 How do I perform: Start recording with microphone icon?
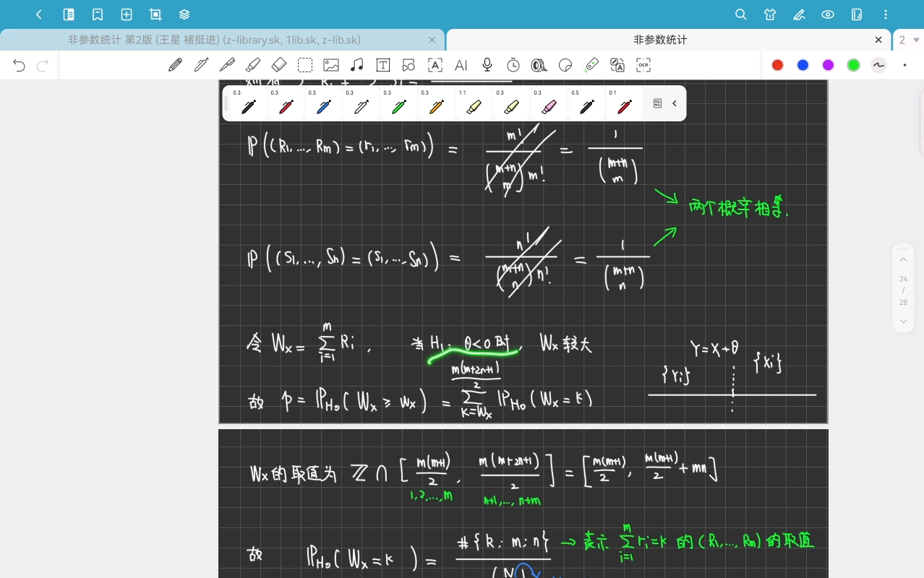pyautogui.click(x=487, y=65)
